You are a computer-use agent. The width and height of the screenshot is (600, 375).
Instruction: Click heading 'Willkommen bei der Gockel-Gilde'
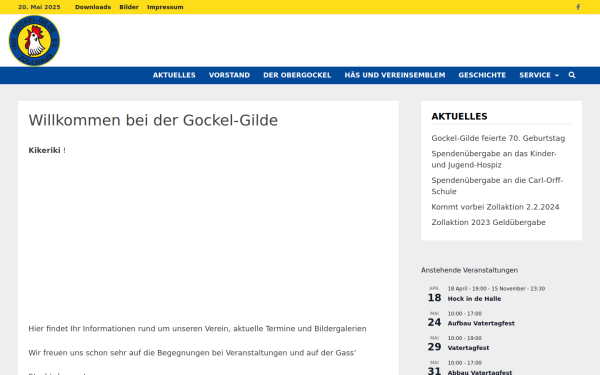click(153, 120)
